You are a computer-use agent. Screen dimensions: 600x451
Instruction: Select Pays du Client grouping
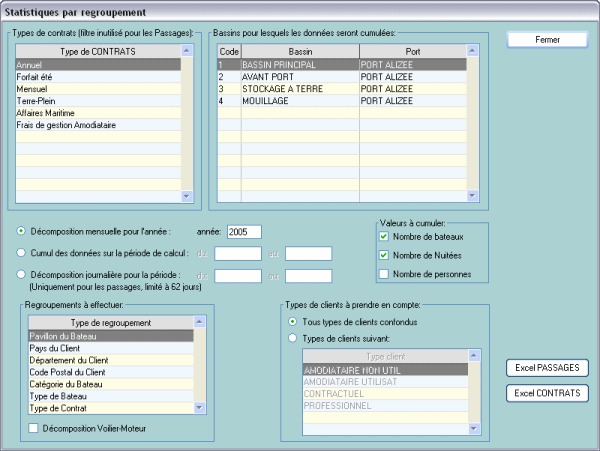(x=111, y=348)
